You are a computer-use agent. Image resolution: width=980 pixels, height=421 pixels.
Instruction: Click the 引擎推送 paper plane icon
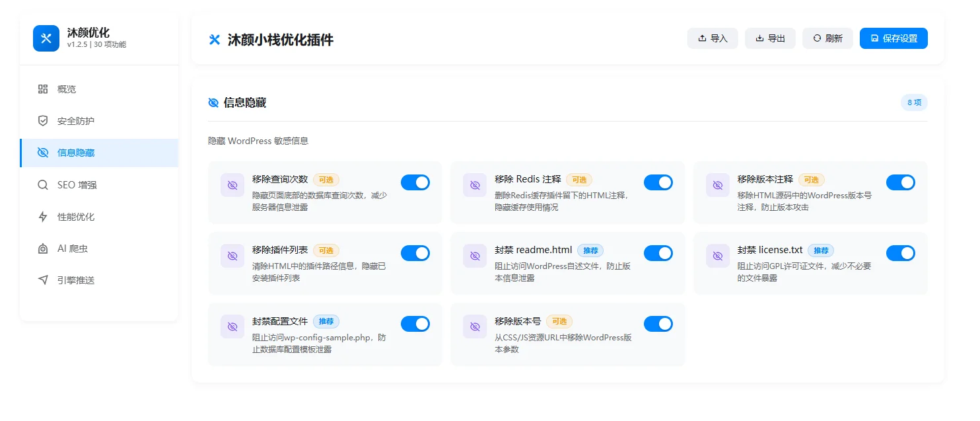(43, 280)
